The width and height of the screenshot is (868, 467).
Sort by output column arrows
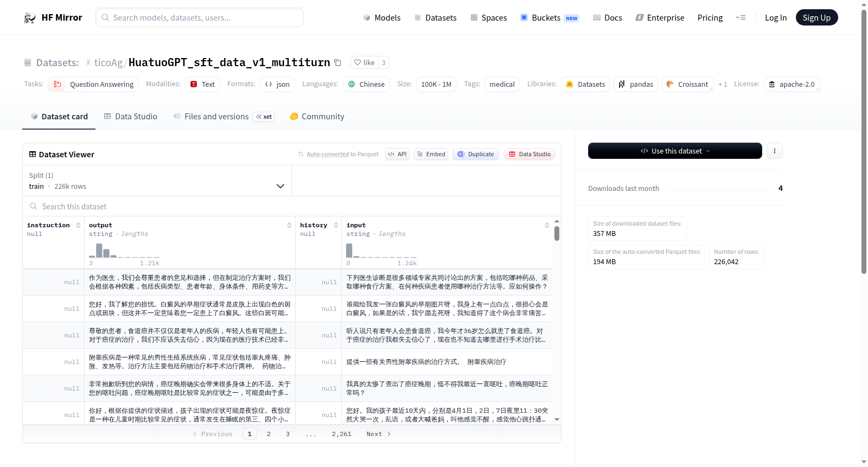(289, 225)
